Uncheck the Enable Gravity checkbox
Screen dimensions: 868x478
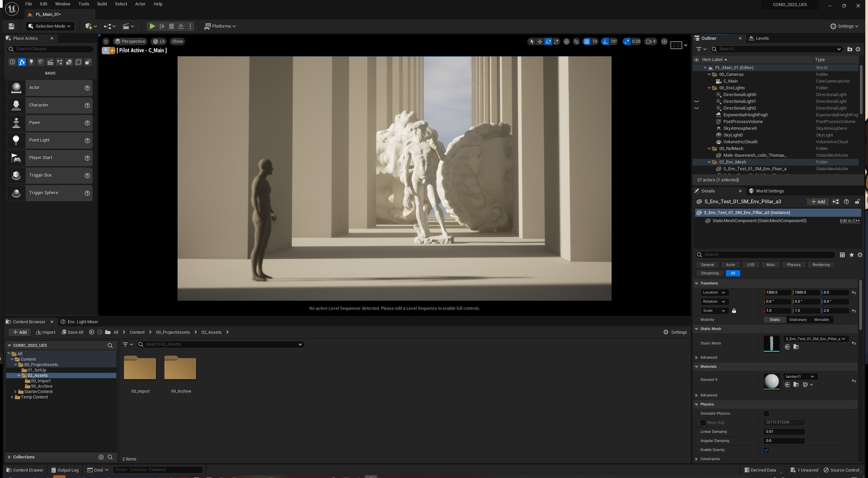pyautogui.click(x=766, y=450)
